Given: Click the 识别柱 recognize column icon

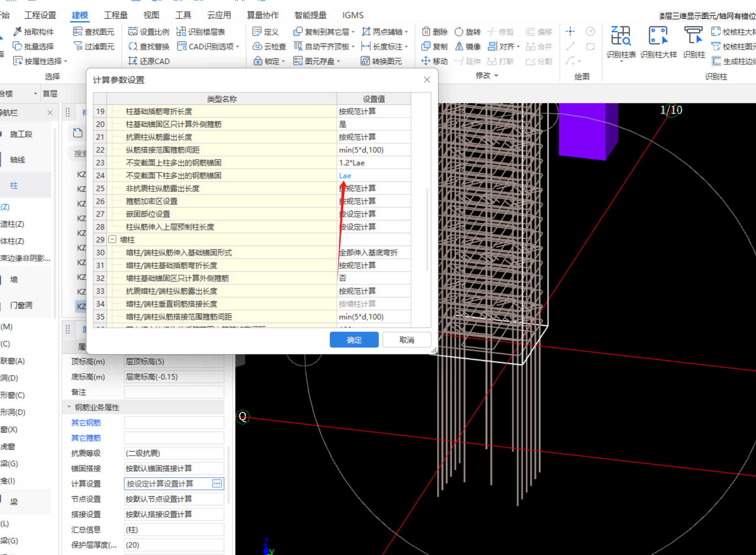Looking at the screenshot, I should pos(694,36).
